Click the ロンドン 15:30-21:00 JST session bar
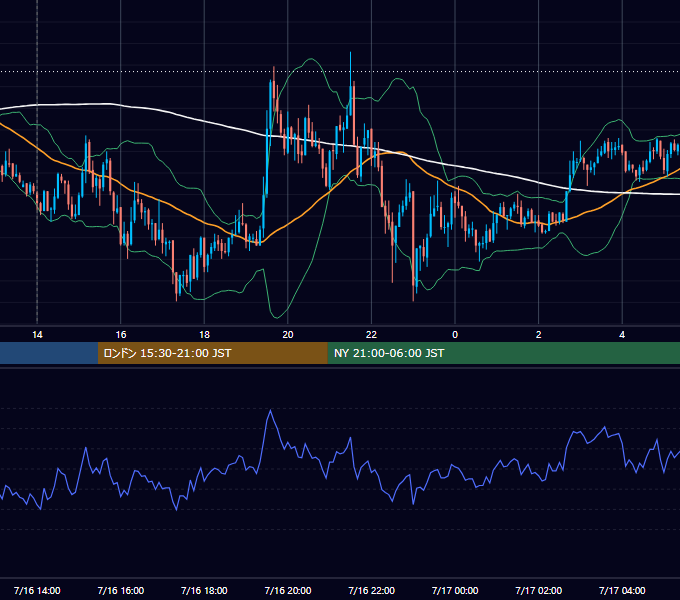680x600 pixels. (x=212, y=353)
